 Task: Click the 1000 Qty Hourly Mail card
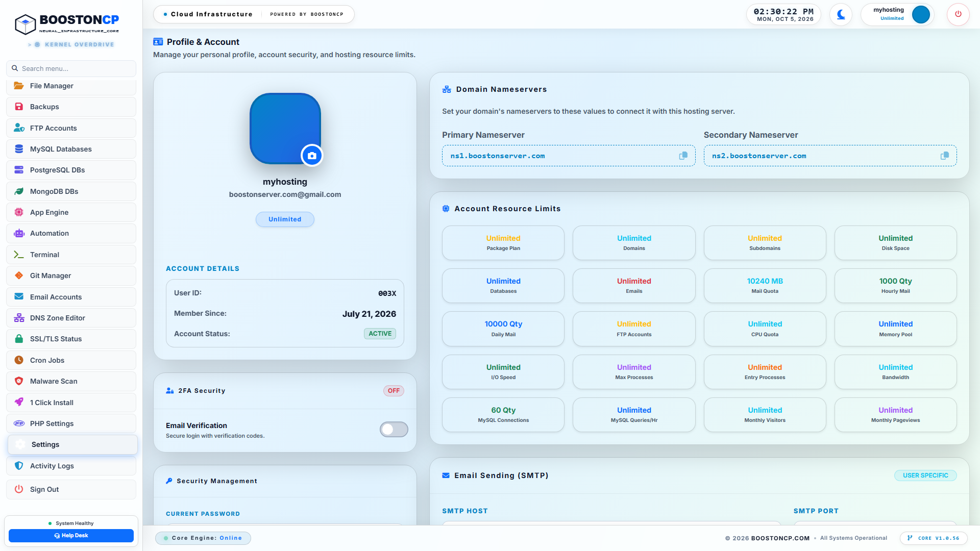click(x=895, y=286)
